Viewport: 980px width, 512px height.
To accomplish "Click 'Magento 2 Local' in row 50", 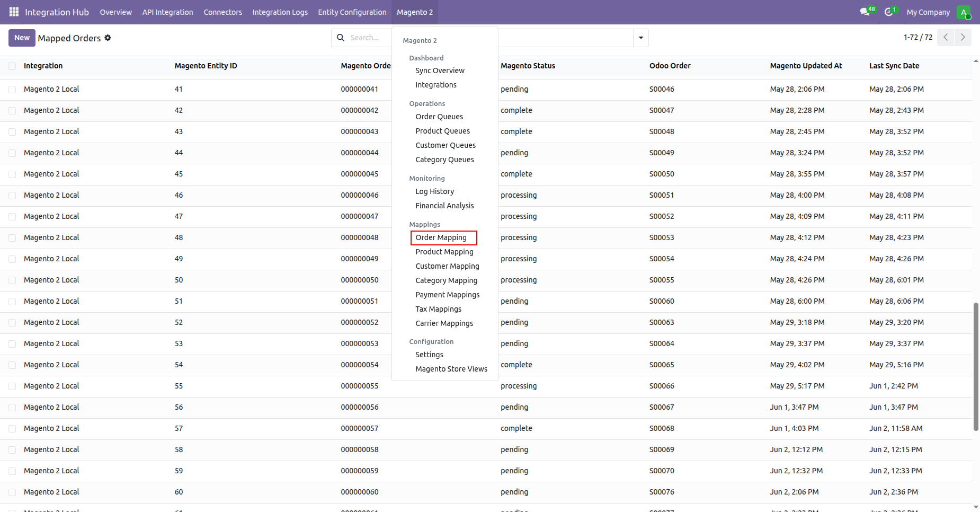I will [51, 280].
